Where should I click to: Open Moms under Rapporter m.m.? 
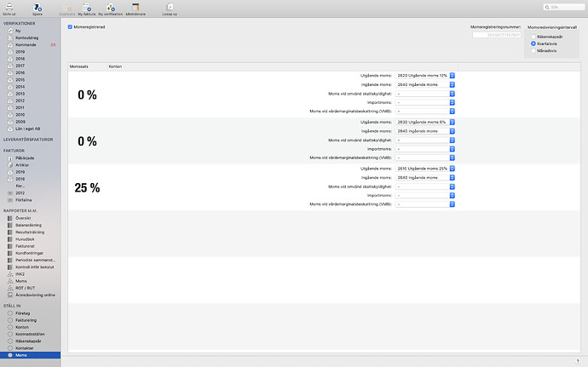coord(21,281)
